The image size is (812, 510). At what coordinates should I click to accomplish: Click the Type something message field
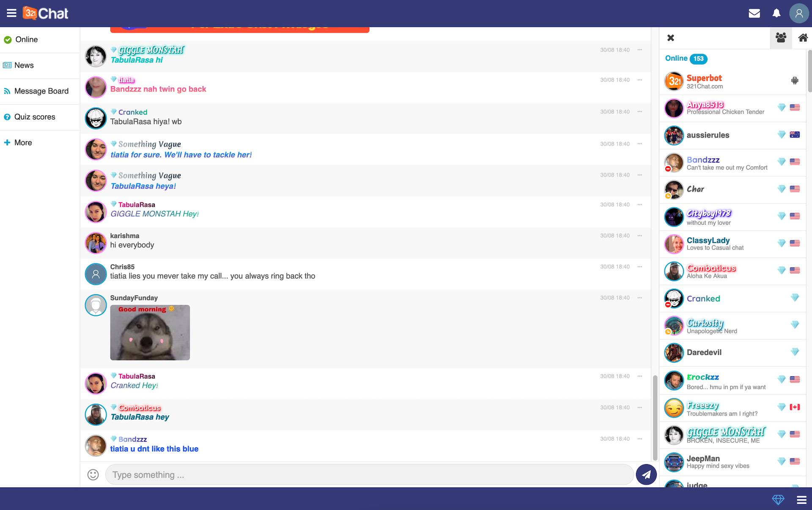369,474
